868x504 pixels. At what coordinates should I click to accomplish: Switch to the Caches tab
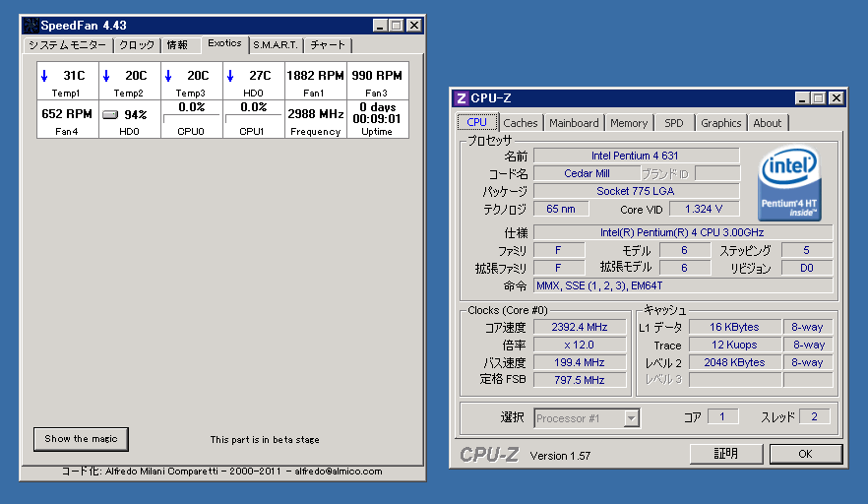coord(521,123)
